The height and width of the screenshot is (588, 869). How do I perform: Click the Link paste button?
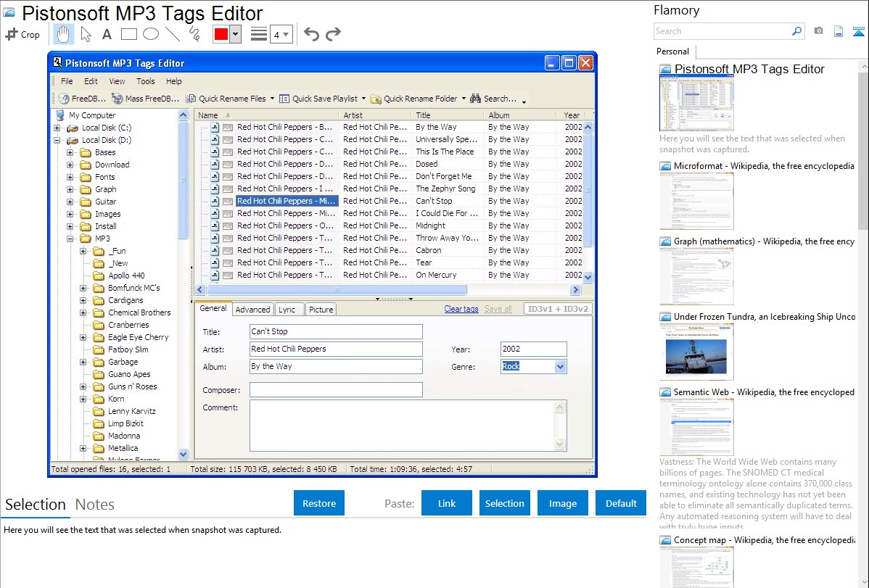pyautogui.click(x=447, y=503)
